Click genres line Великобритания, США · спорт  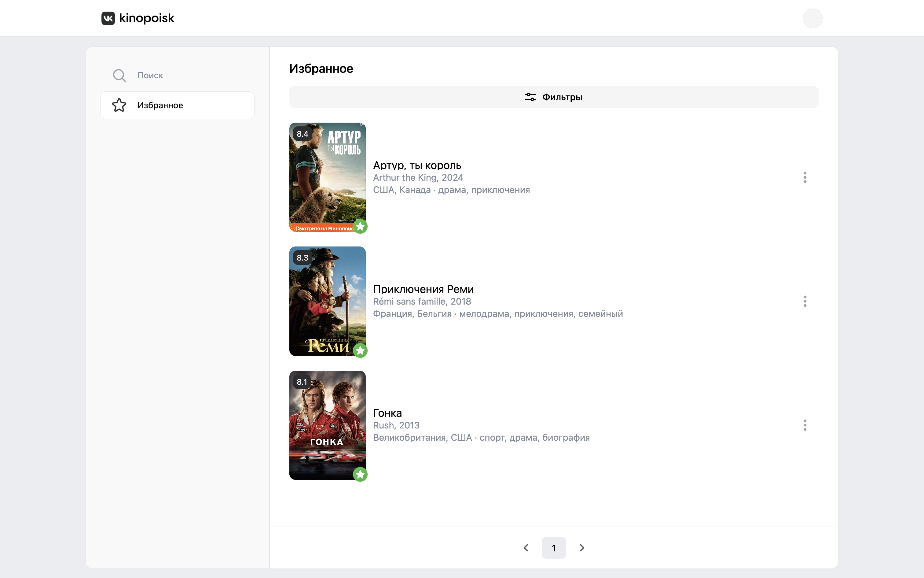click(482, 438)
